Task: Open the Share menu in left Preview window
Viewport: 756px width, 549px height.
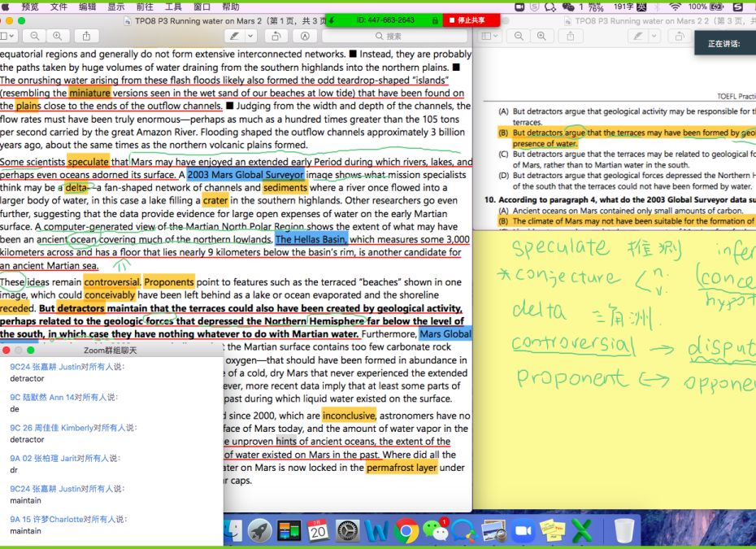Action: click(x=86, y=36)
